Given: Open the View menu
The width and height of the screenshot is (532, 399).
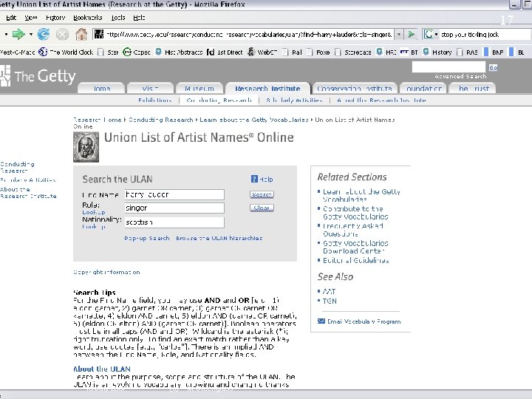Looking at the screenshot, I should (x=31, y=18).
